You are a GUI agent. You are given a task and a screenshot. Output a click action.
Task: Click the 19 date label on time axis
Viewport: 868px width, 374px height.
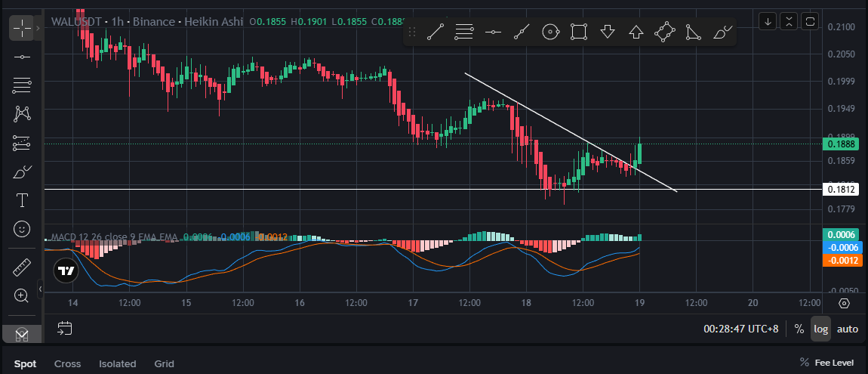pos(640,302)
